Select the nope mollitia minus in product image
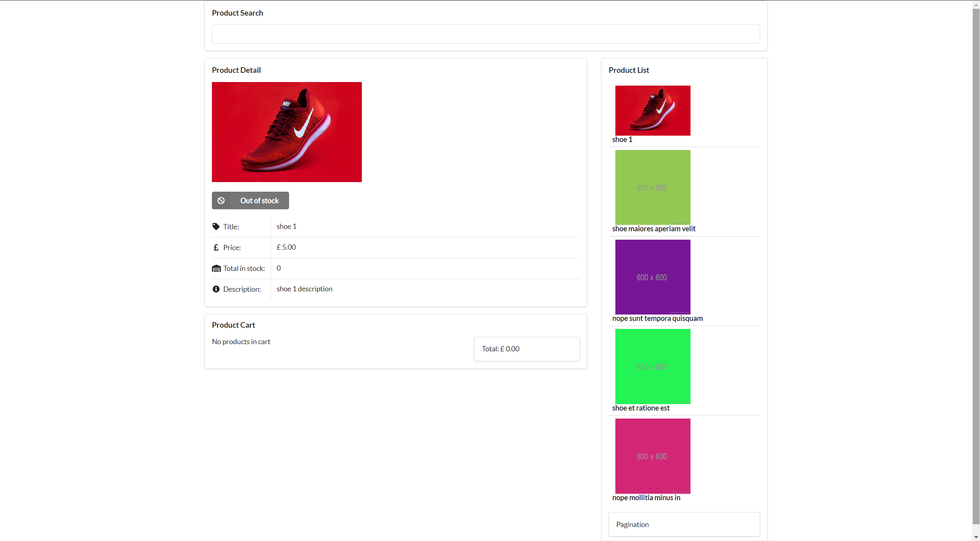Image resolution: width=980 pixels, height=541 pixels. 652,456
